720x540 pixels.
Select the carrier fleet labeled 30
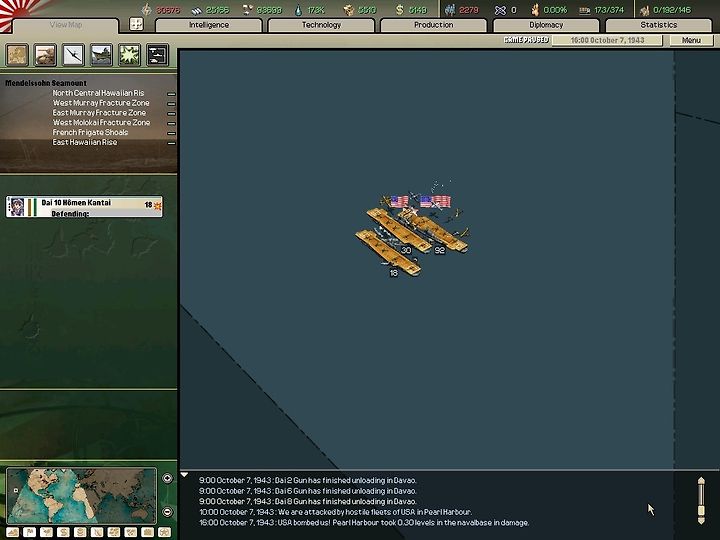pos(399,231)
